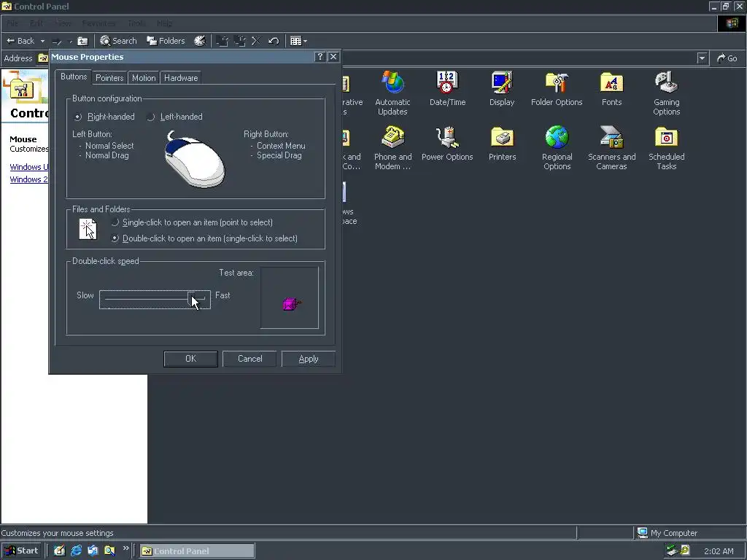Open the Power Options icon
The image size is (747, 560).
(x=447, y=144)
